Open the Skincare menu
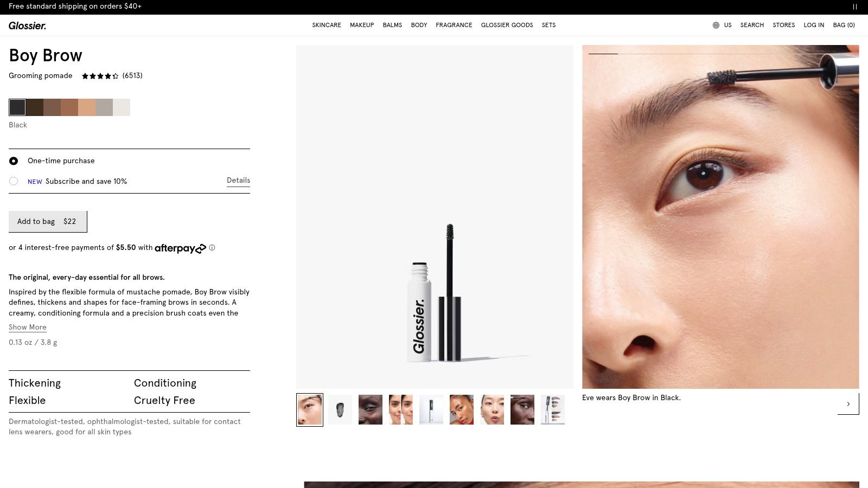 pos(327,25)
